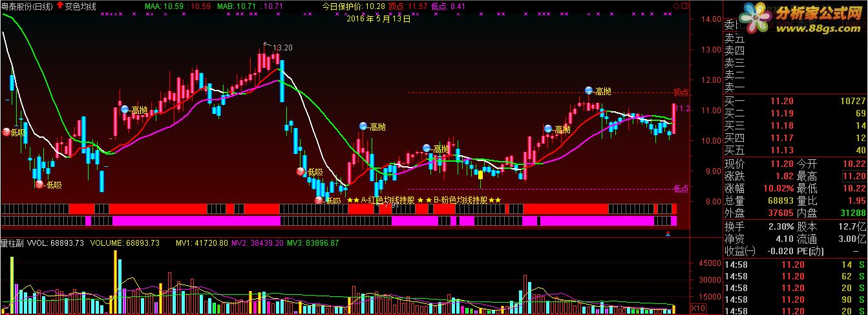Click the 14.00 price axis label

pyautogui.click(x=712, y=19)
